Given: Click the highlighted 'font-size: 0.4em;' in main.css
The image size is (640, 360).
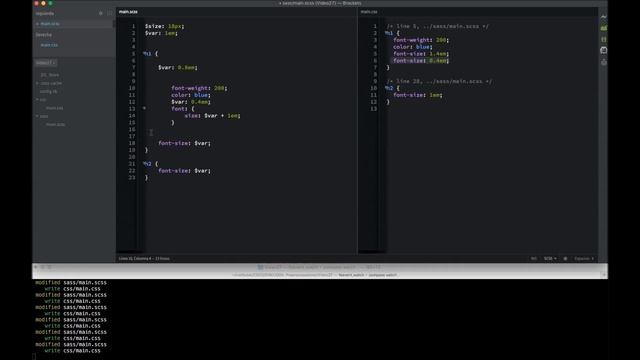Looking at the screenshot, I should pos(421,60).
